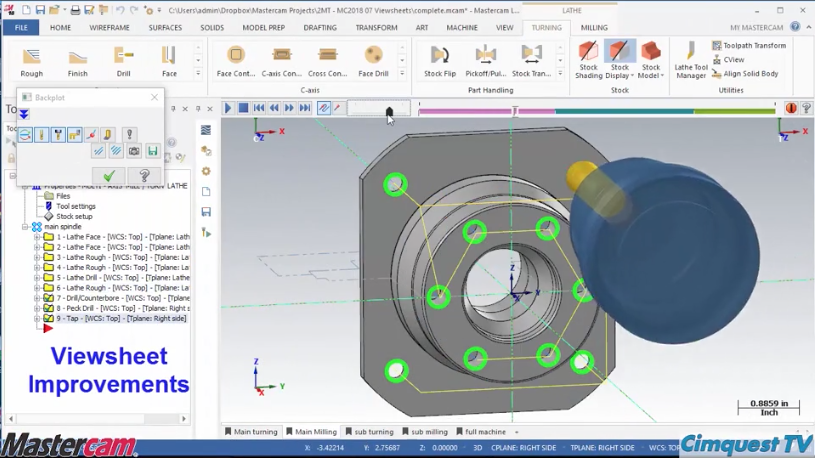Screen dimensions: 816x459
Task: Expand operation 8 - Peck Drill
Action: [x=37, y=308]
